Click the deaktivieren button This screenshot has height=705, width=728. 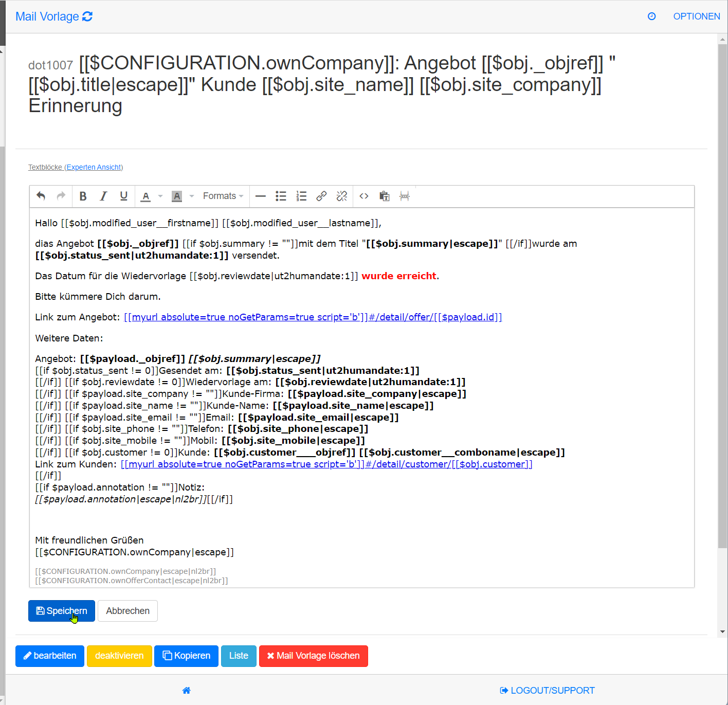[x=119, y=656]
